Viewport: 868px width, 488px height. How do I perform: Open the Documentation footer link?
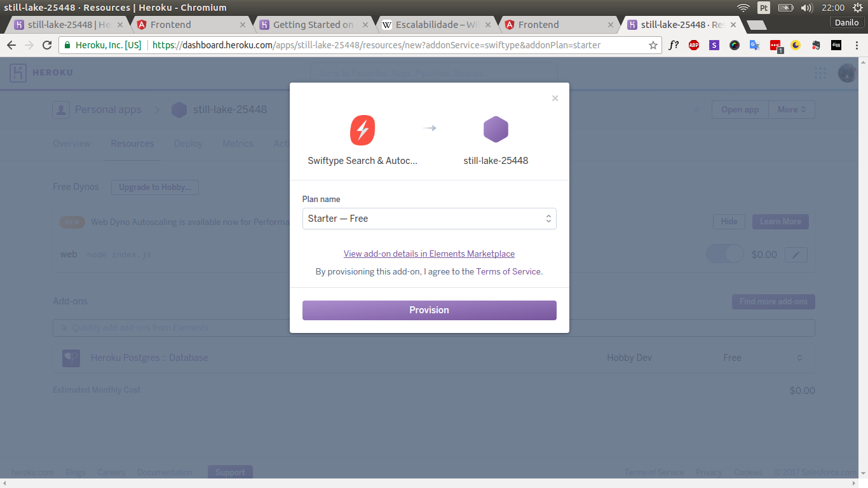[x=165, y=472]
